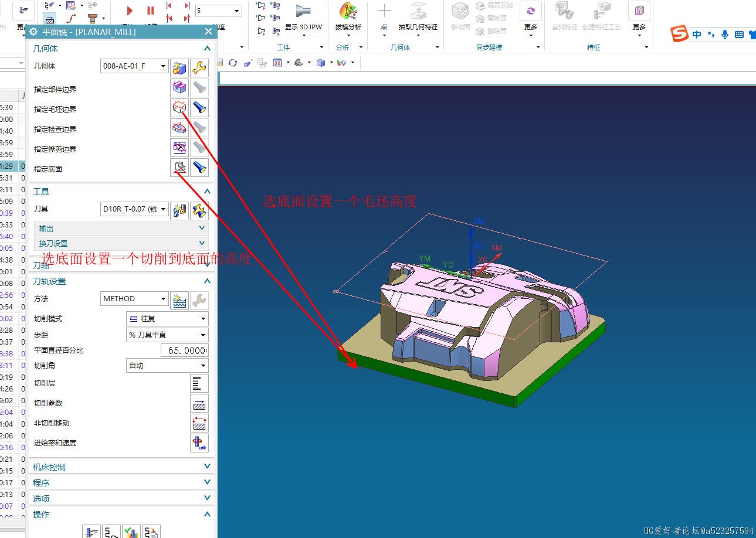
Task: Collapse the 几何体 section in the dialog
Action: [207, 49]
